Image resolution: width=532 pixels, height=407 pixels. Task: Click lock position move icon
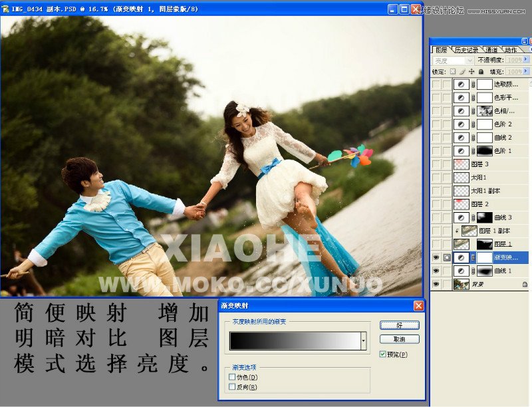471,72
